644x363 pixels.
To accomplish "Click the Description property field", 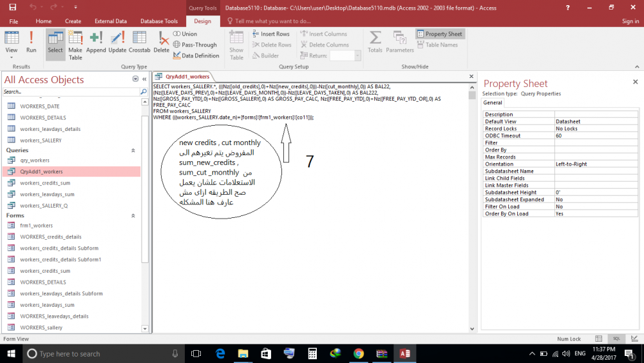I will (596, 114).
